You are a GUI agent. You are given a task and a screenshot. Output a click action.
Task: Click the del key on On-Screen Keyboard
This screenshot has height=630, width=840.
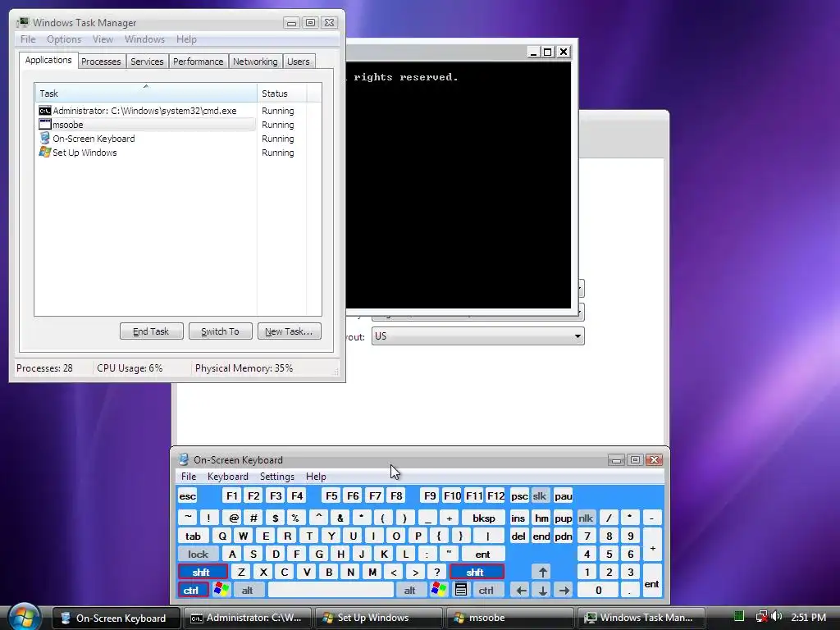click(x=518, y=536)
